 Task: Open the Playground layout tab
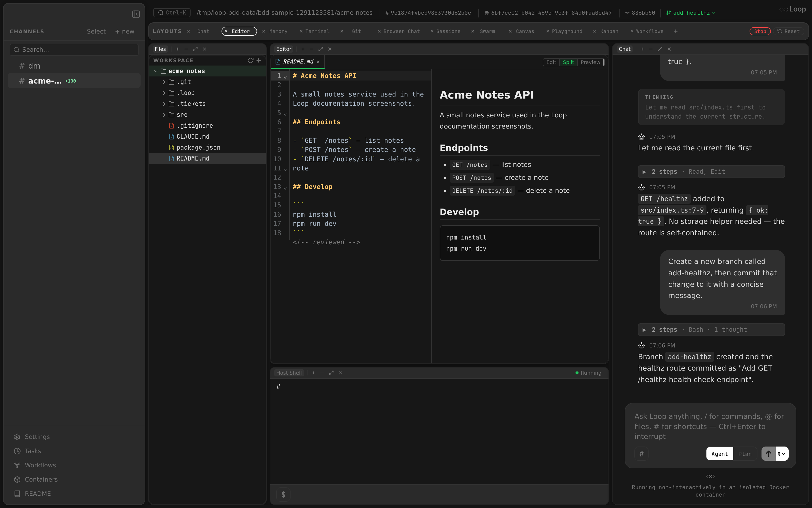[567, 31]
